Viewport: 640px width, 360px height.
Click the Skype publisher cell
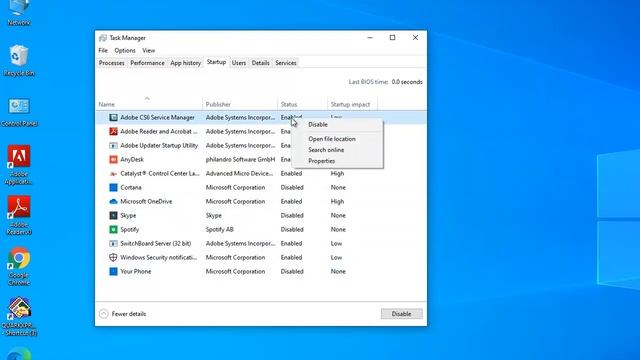(x=214, y=216)
